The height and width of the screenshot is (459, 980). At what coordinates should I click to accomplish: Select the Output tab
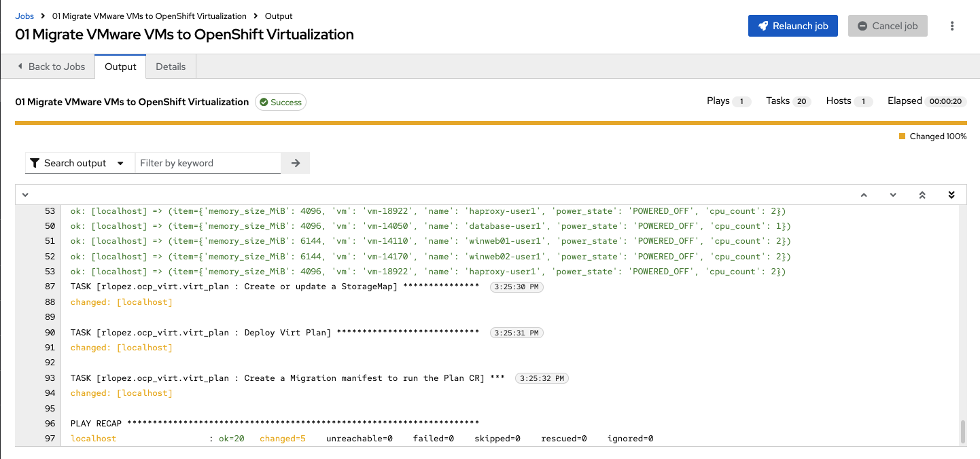pos(120,67)
